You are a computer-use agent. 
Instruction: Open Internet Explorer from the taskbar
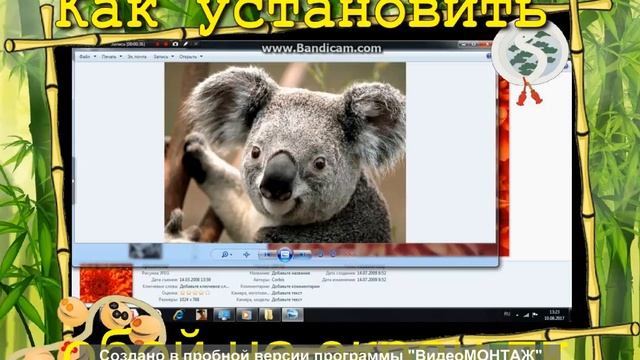[179, 315]
